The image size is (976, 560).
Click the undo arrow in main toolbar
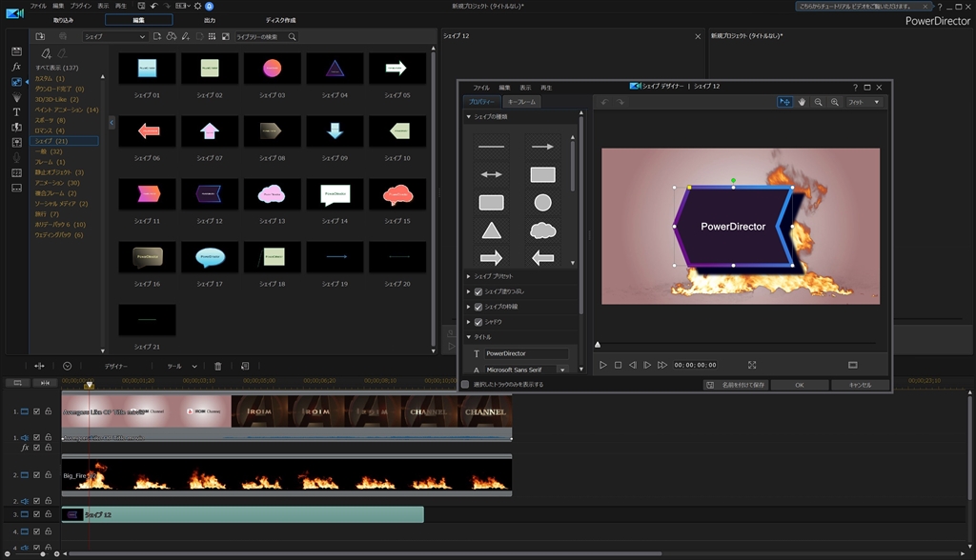(x=153, y=7)
